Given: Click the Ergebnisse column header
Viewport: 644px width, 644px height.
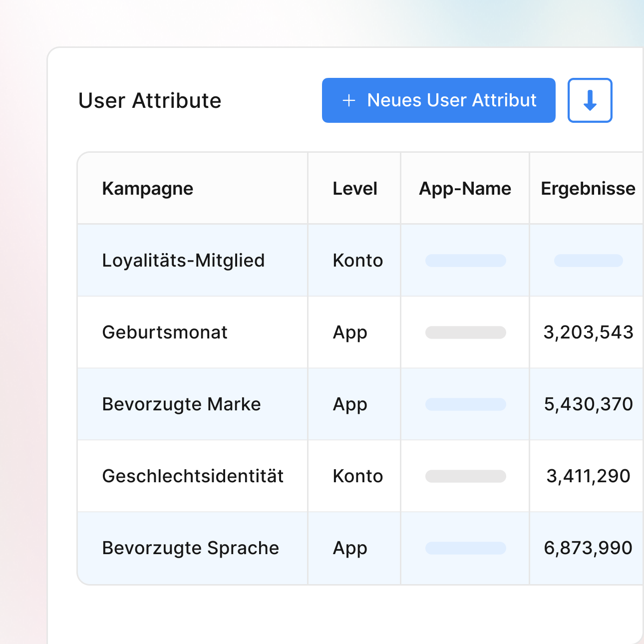Looking at the screenshot, I should click(588, 189).
